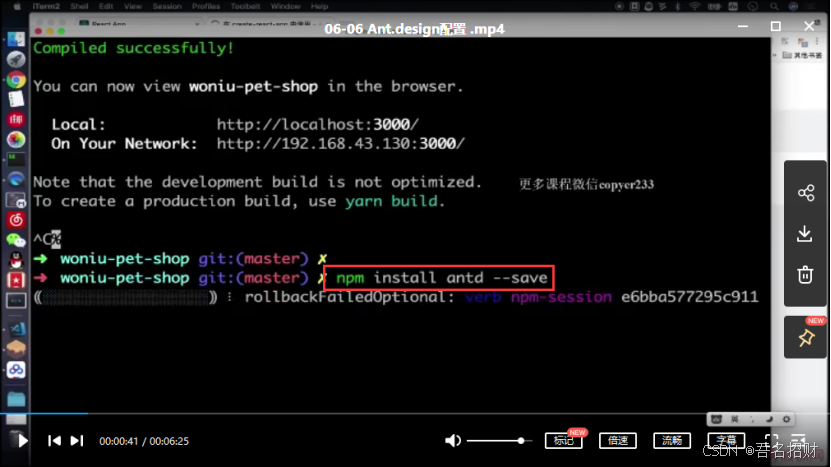The height and width of the screenshot is (467, 831).
Task: Open Baidu Netdisk in the dock
Action: pyautogui.click(x=16, y=369)
